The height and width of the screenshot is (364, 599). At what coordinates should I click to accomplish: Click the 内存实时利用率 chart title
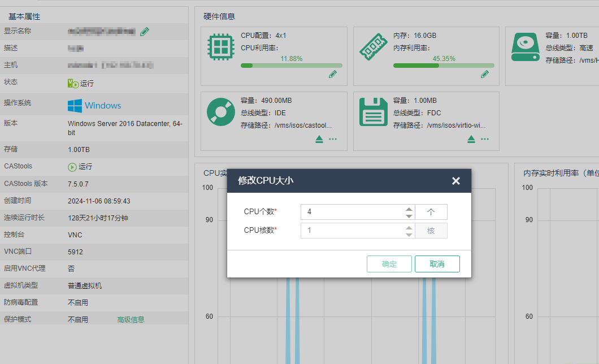pos(561,173)
